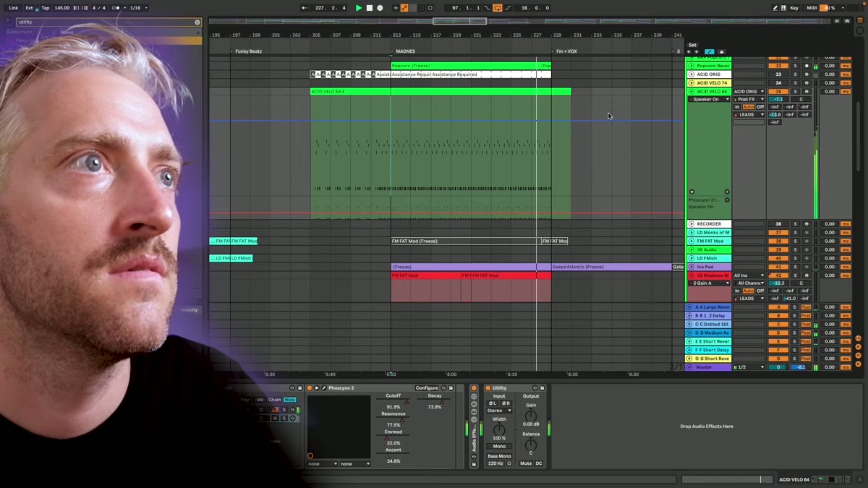Open the ACID ORIG input type dropdown

point(749,92)
